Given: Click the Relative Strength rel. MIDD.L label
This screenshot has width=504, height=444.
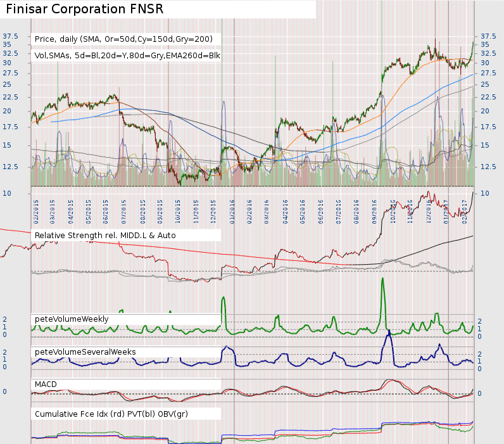Looking at the screenshot, I should (x=105, y=236).
